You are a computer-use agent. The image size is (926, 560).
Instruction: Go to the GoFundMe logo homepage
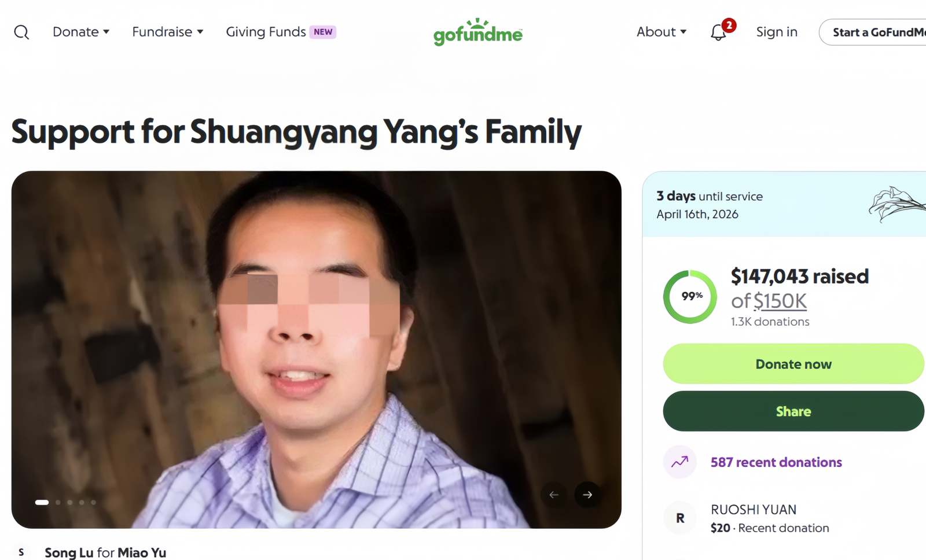click(x=478, y=32)
